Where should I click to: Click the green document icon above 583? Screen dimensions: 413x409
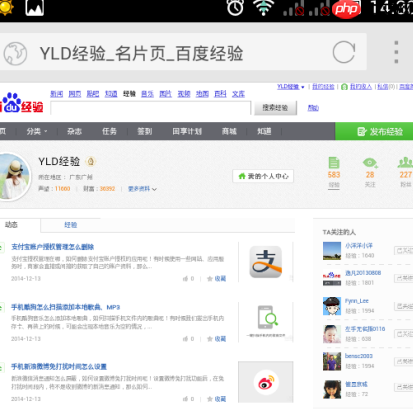[x=334, y=162]
